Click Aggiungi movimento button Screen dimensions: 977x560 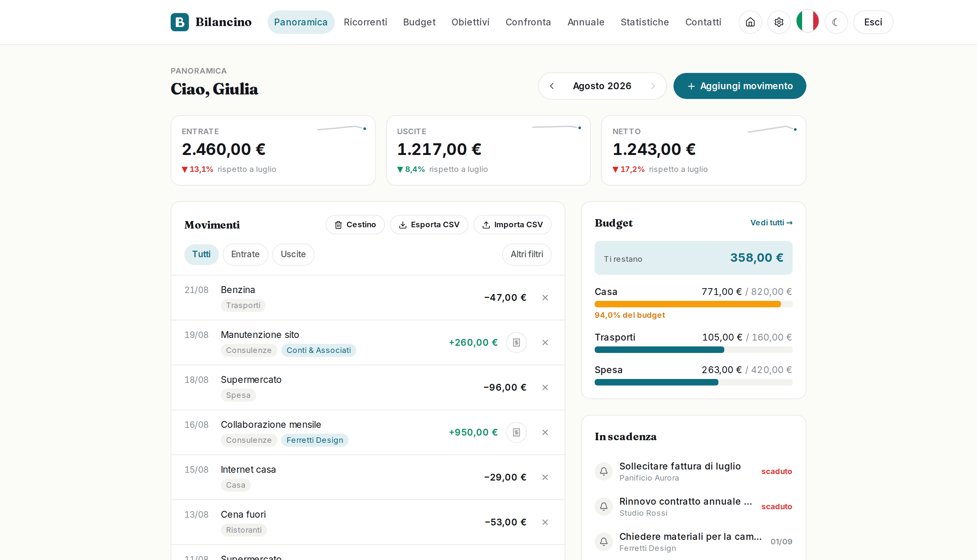pos(740,86)
